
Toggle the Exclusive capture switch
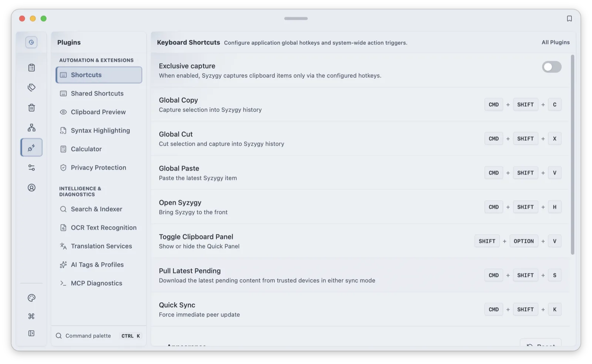pos(552,67)
